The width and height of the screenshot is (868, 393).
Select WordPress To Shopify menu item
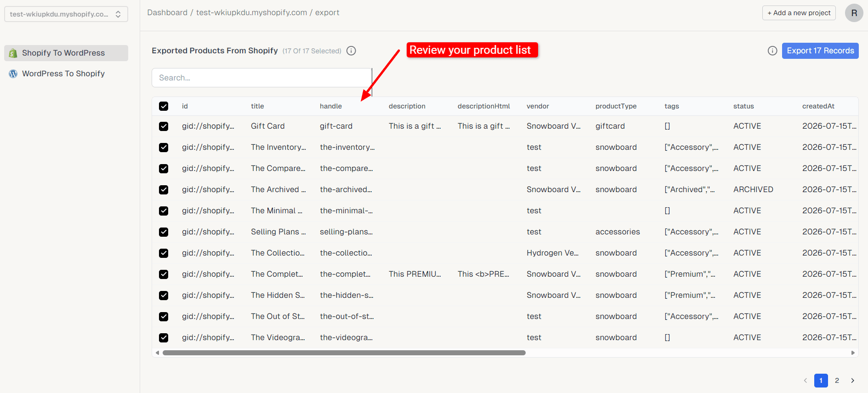tap(66, 74)
